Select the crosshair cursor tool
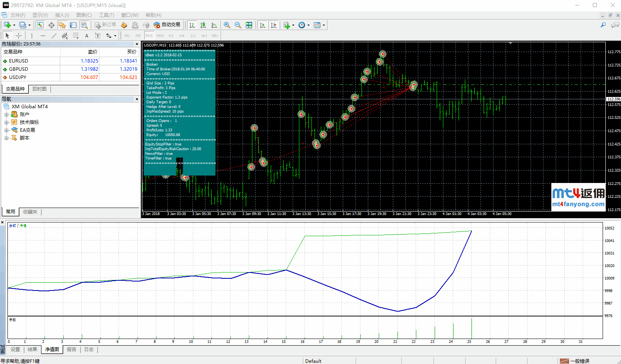621x364 pixels. (x=18, y=36)
